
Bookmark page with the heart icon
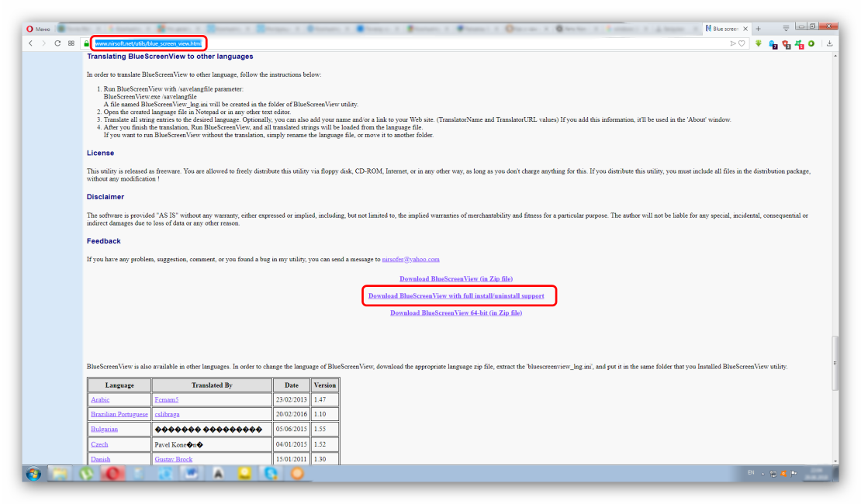(742, 43)
